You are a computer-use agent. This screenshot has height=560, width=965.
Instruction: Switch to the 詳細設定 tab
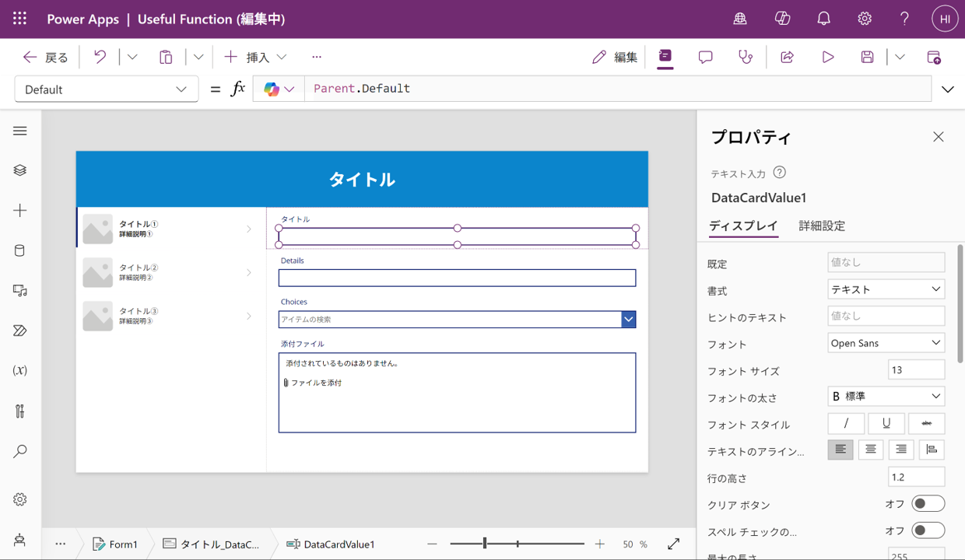[x=822, y=226]
